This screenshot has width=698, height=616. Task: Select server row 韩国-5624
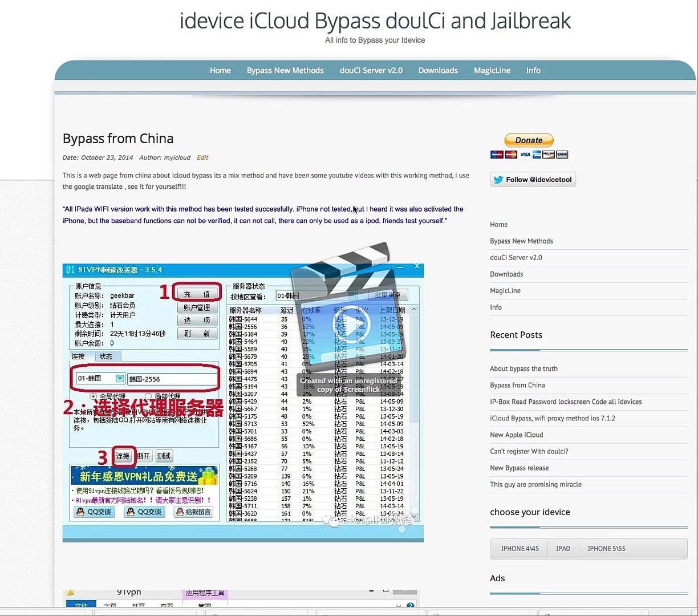[319, 491]
